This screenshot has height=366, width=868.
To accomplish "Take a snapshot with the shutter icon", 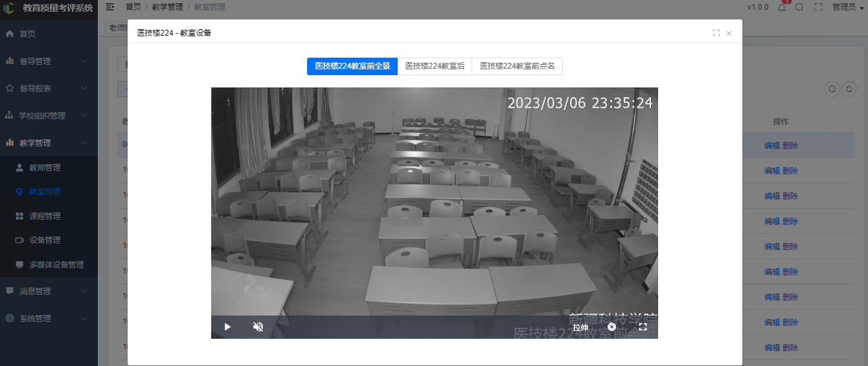I will (x=611, y=327).
